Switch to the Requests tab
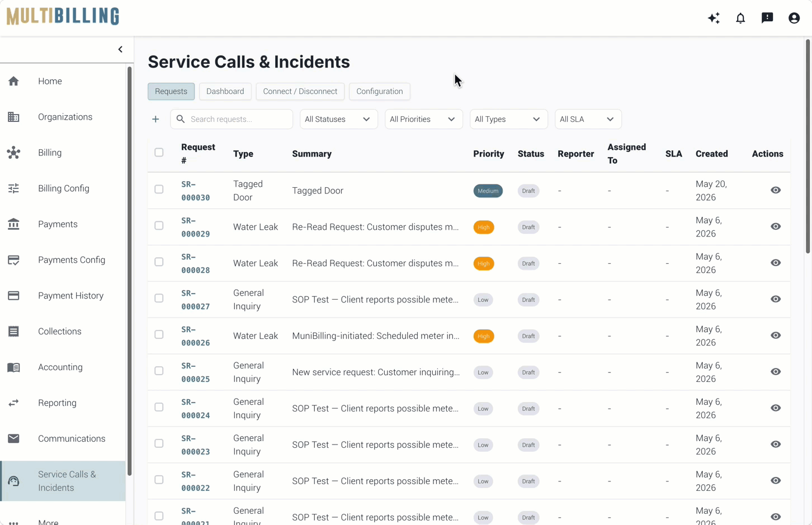812x525 pixels. [x=171, y=91]
